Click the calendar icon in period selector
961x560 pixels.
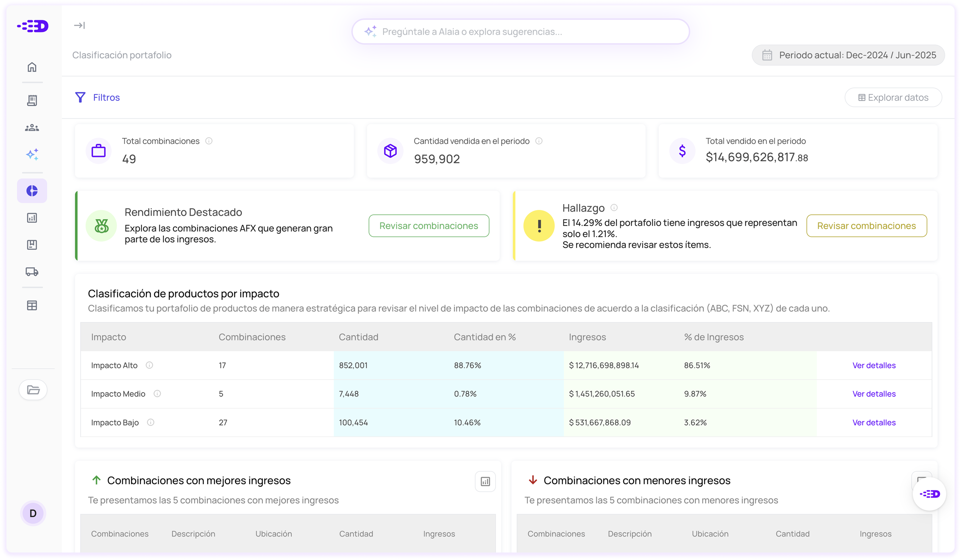click(x=767, y=55)
